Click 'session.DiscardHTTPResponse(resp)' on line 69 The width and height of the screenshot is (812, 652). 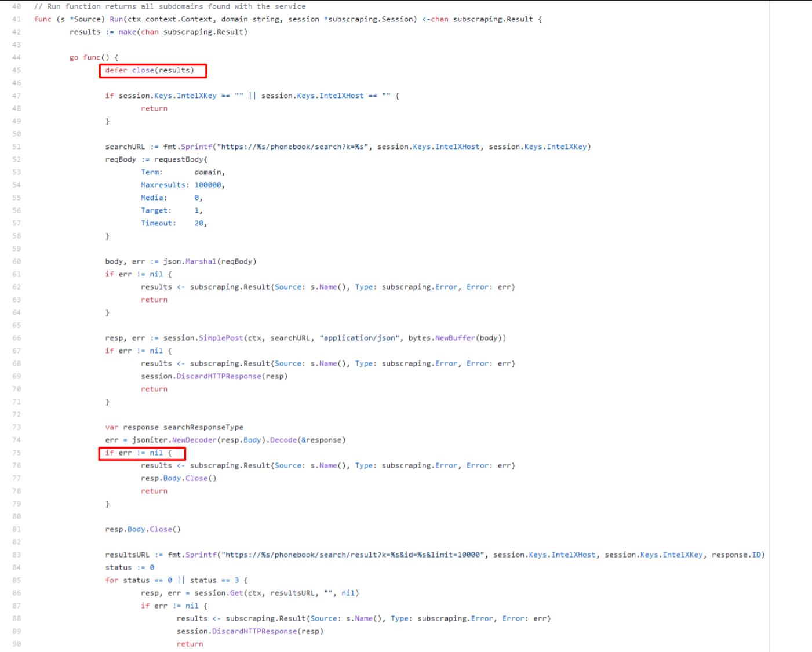[x=214, y=376]
